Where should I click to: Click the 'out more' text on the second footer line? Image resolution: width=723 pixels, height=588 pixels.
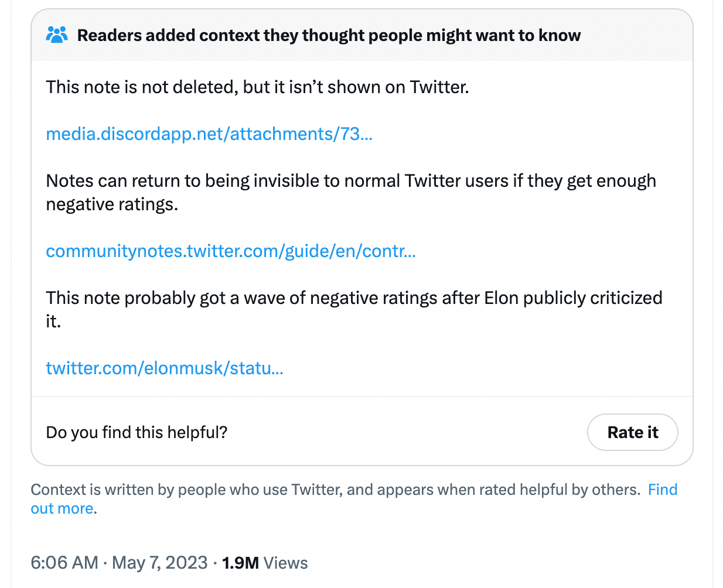[x=62, y=508]
